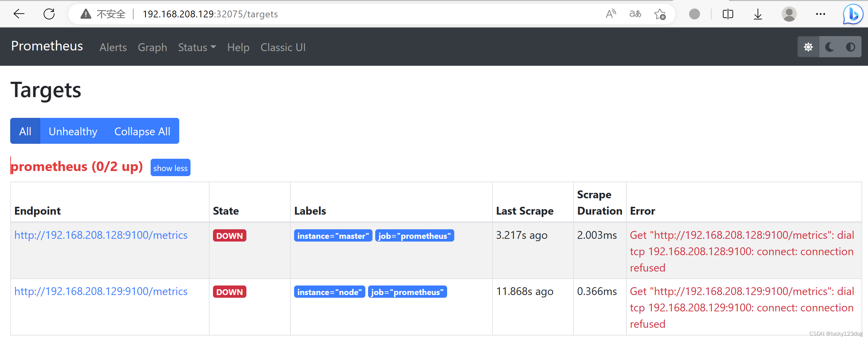Switch to dark theme moon icon
Viewport: 868px width, 340px height.
click(829, 47)
